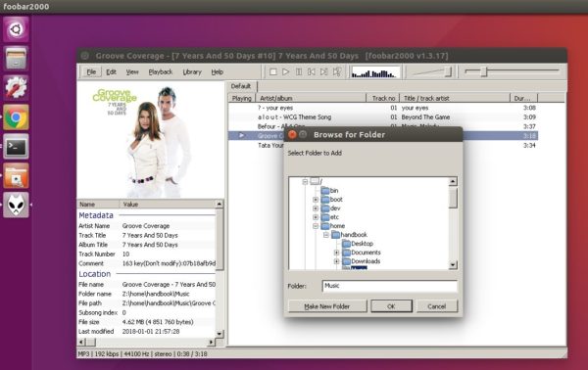Click scroll-up arrow of properties panel
Viewport: 588px width, 370px height.
220,205
